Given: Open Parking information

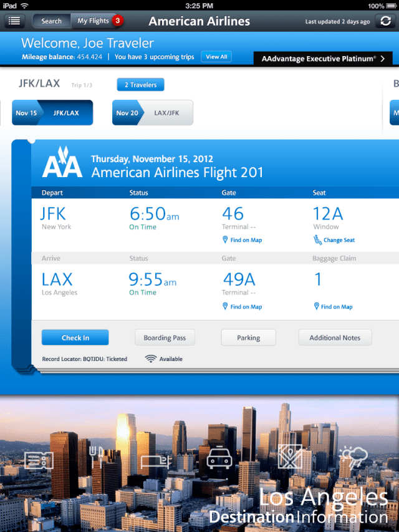Looking at the screenshot, I should click(248, 337).
